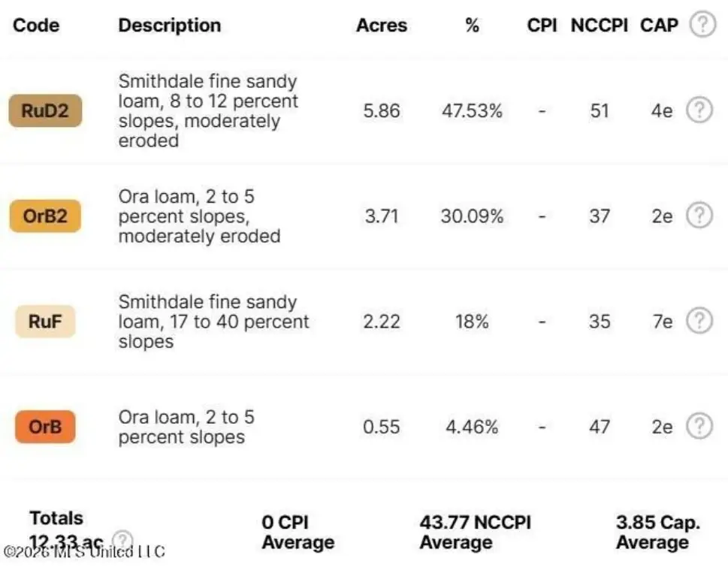Click the help icon beside CAP header
Image resolution: width=728 pixels, height=577 pixels.
click(702, 24)
